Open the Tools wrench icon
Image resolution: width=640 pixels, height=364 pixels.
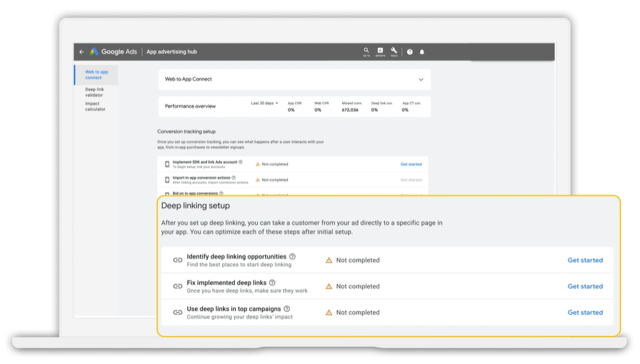tap(394, 51)
